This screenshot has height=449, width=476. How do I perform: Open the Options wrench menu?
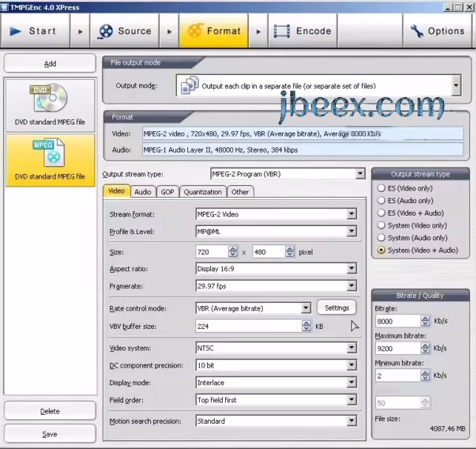coord(438,30)
